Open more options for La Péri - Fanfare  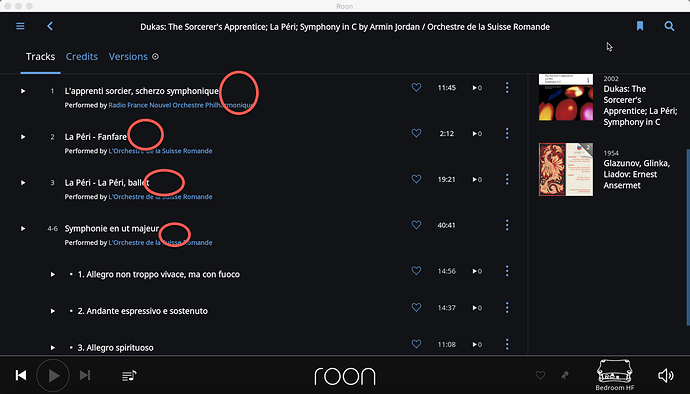pos(507,133)
